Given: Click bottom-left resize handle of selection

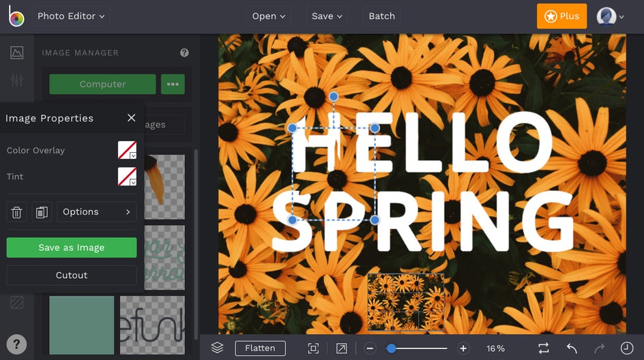Looking at the screenshot, I should [292, 220].
